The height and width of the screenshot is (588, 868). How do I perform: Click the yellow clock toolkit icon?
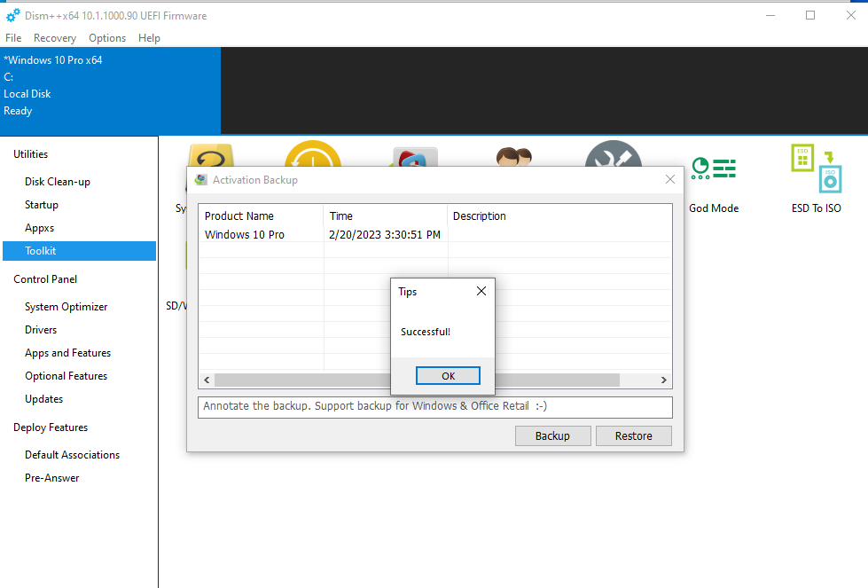pos(313,153)
